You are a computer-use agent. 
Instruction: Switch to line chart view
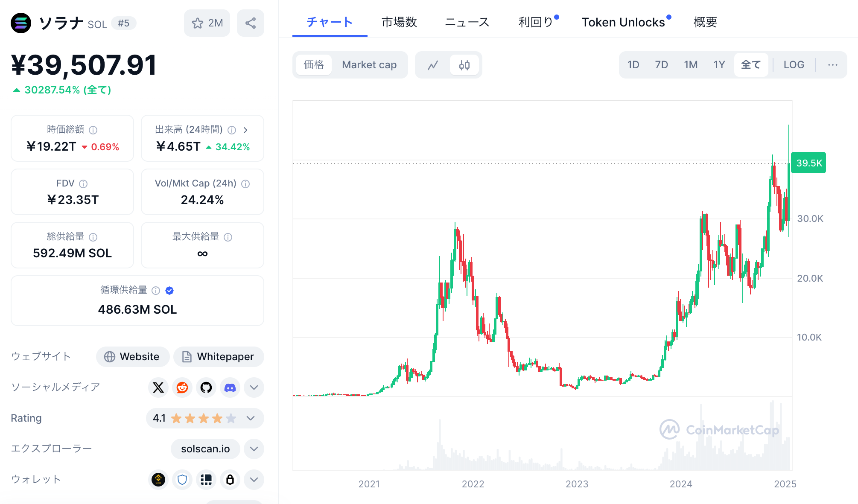click(433, 65)
